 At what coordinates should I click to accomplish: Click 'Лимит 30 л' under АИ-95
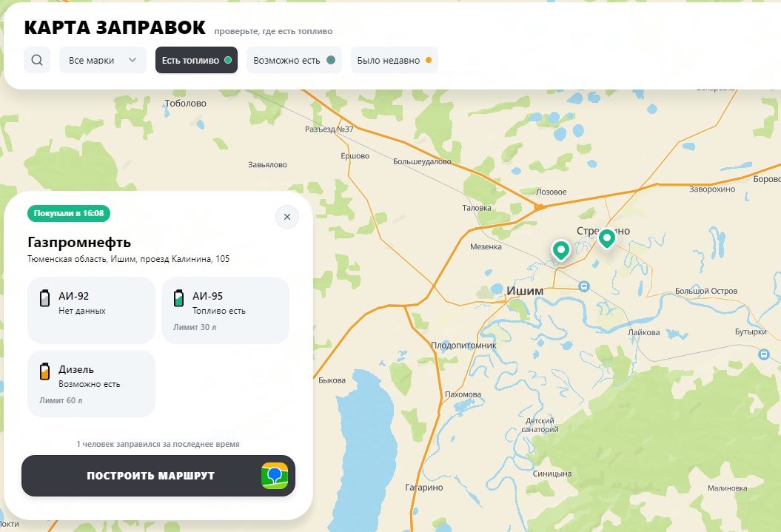click(195, 327)
